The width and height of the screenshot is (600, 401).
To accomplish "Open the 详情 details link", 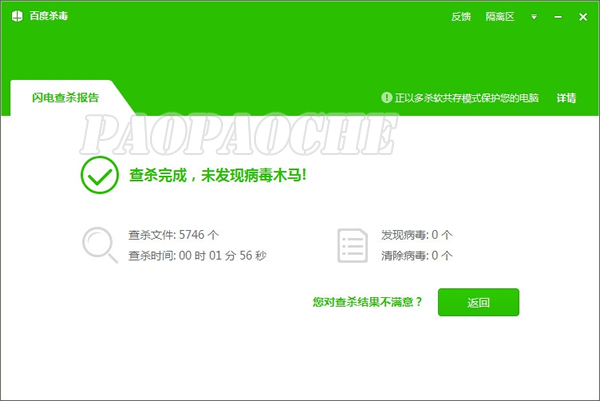I will [x=566, y=98].
